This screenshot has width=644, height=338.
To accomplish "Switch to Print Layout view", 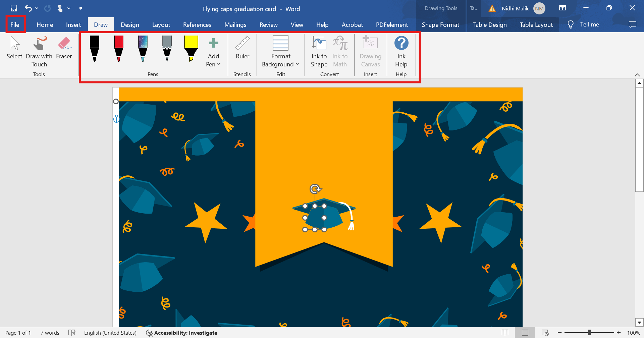I will (x=525, y=333).
